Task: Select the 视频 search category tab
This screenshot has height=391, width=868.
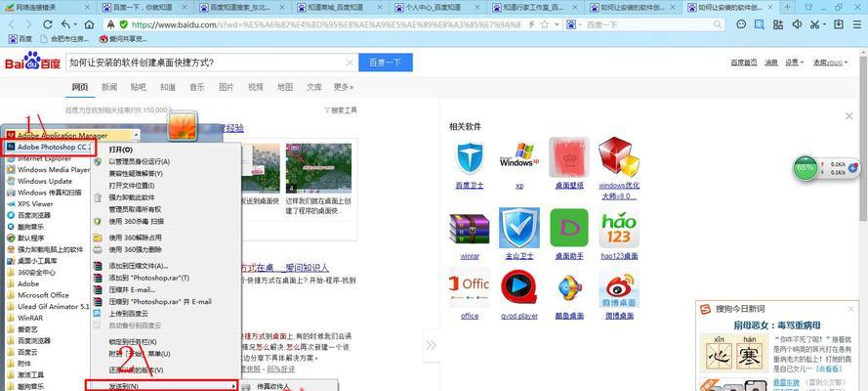Action: (255, 87)
